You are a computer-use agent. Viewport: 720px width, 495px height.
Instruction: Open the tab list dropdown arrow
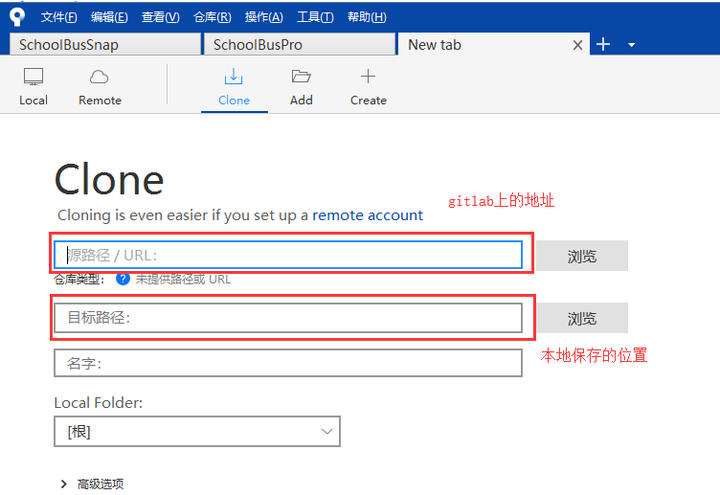(631, 45)
